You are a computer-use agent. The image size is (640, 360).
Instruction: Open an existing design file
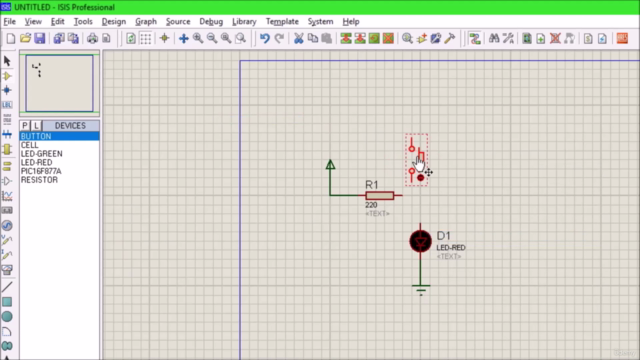[25, 38]
